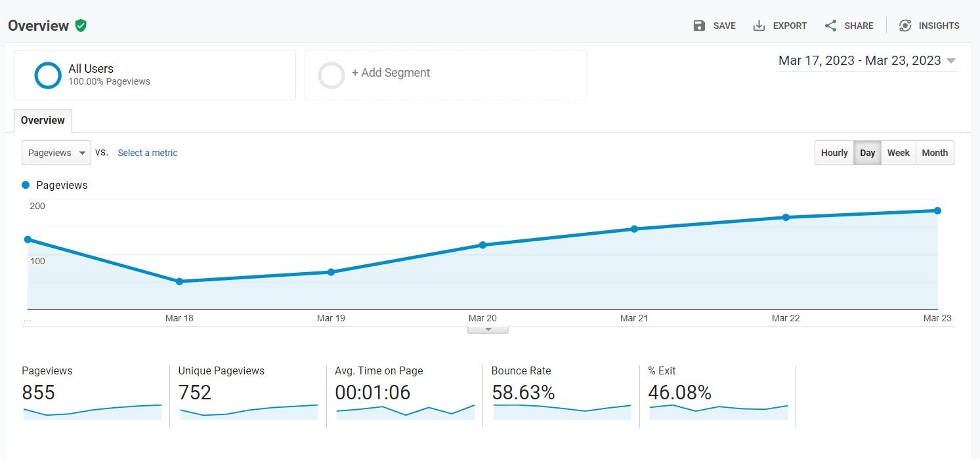Share this report
Viewport: 980px width, 459px height.
click(849, 26)
